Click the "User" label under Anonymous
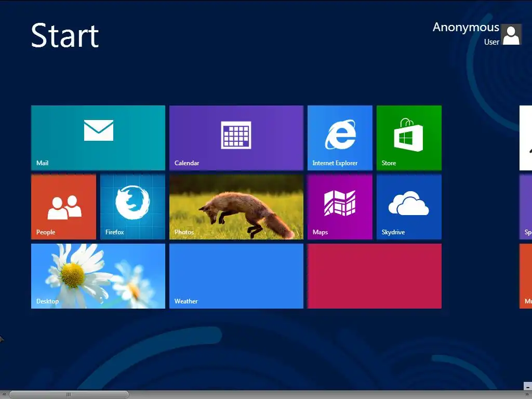The width and height of the screenshot is (532, 399). [491, 42]
